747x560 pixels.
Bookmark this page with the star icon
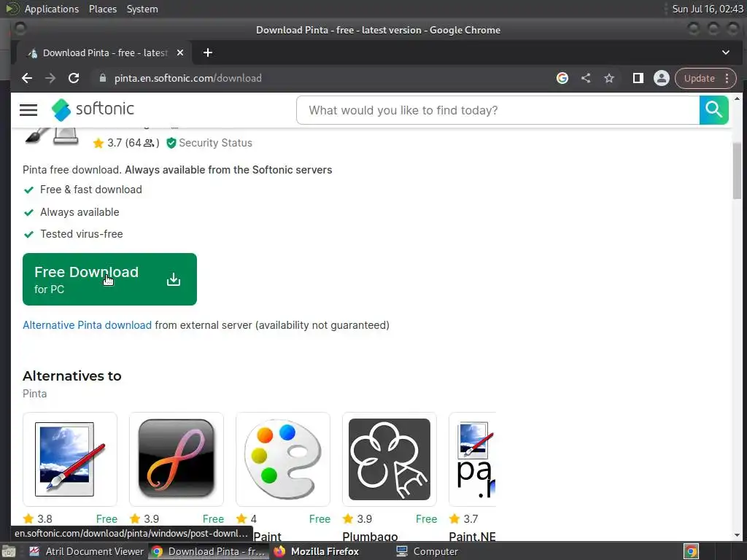609,78
